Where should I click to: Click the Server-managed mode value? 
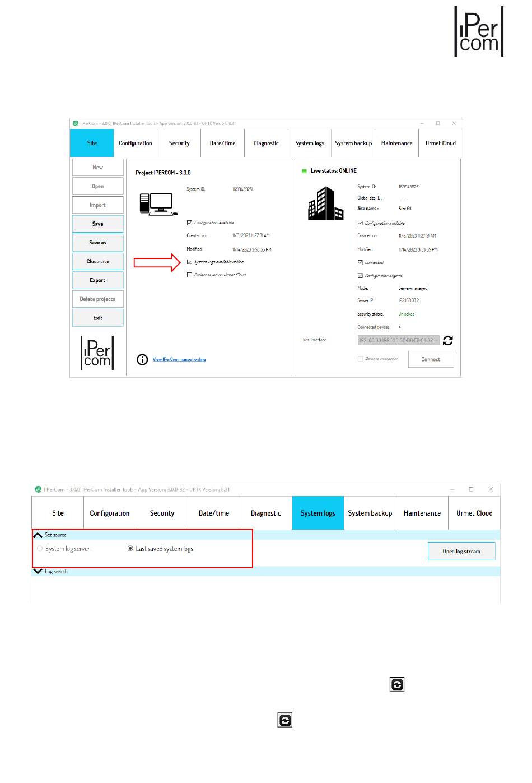pyautogui.click(x=413, y=288)
